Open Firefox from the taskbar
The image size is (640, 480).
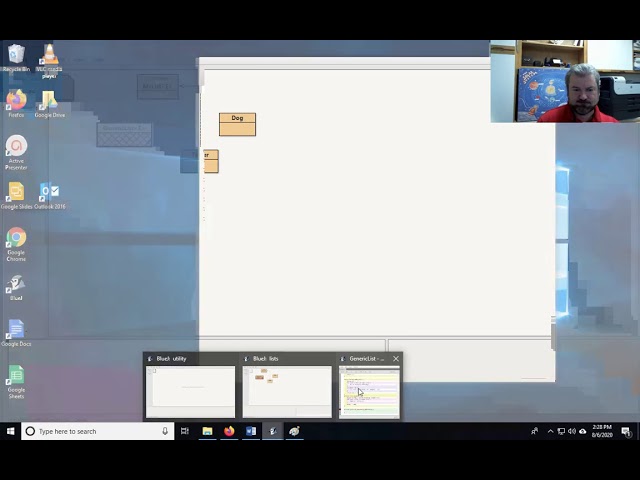coord(229,431)
